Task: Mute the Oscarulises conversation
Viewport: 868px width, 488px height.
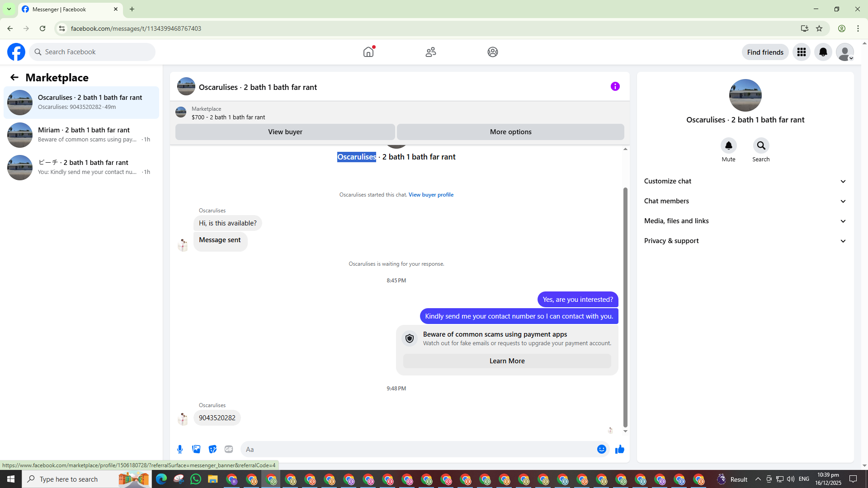Action: coord(729,145)
